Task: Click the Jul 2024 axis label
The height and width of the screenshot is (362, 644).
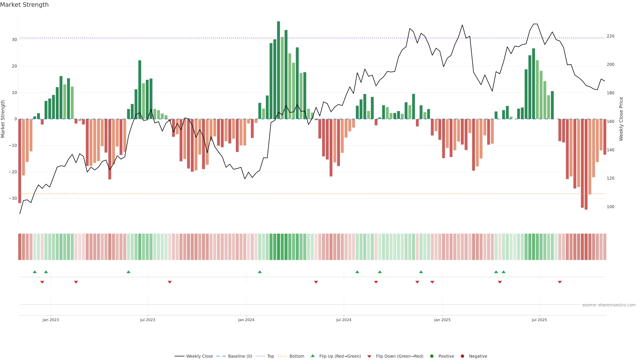Action: click(x=343, y=320)
